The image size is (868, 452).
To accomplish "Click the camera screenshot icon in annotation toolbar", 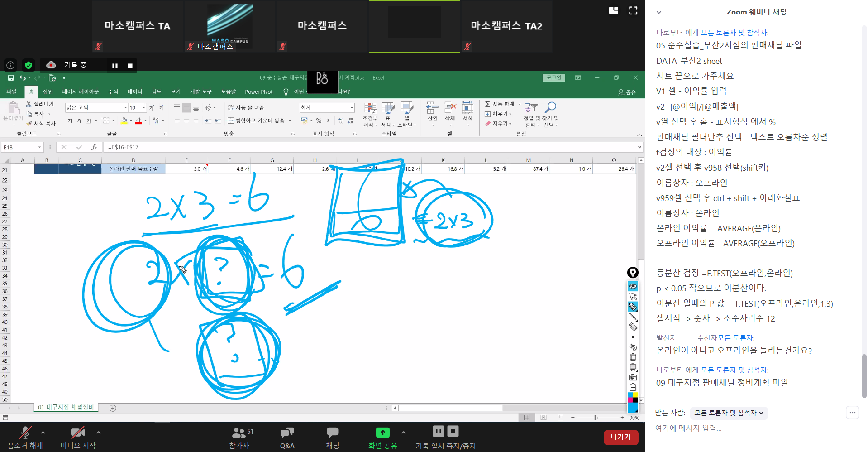I will pyautogui.click(x=633, y=377).
